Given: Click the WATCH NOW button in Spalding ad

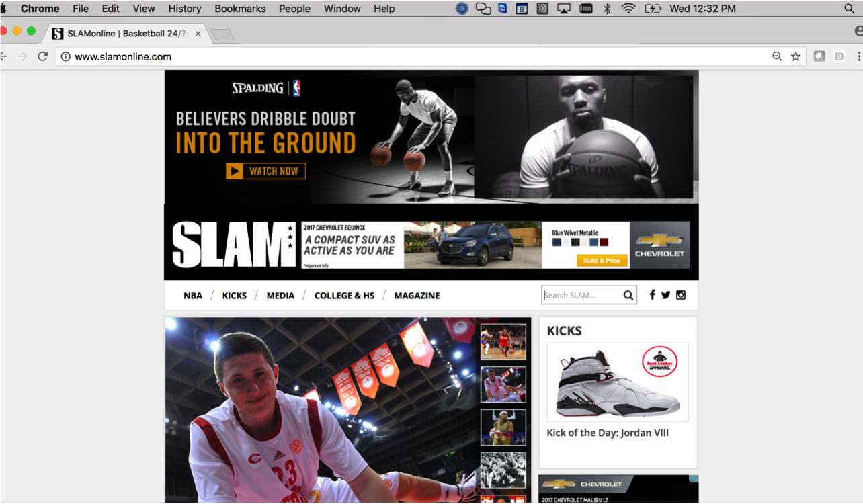Looking at the screenshot, I should pyautogui.click(x=266, y=171).
